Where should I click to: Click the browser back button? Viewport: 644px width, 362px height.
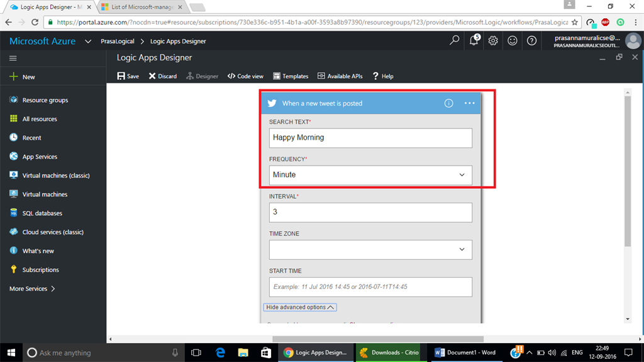click(9, 22)
